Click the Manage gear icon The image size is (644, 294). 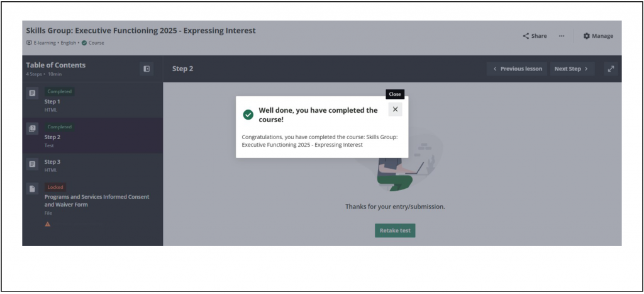click(x=587, y=36)
